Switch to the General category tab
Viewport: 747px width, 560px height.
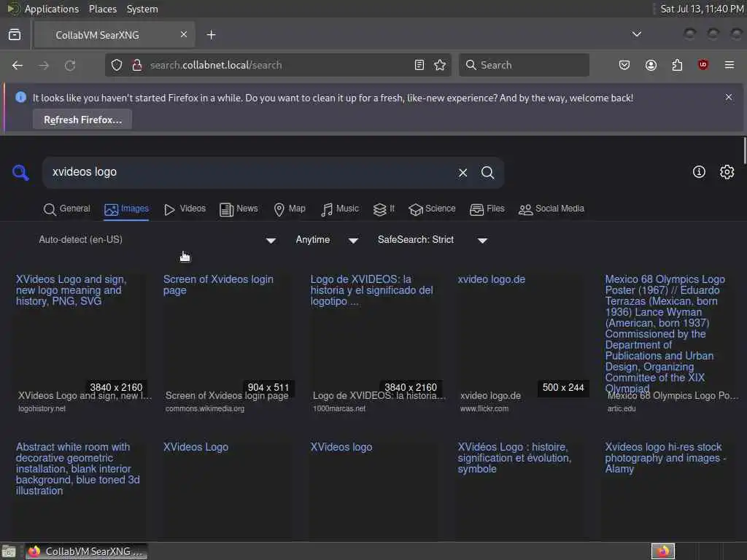[x=66, y=209]
